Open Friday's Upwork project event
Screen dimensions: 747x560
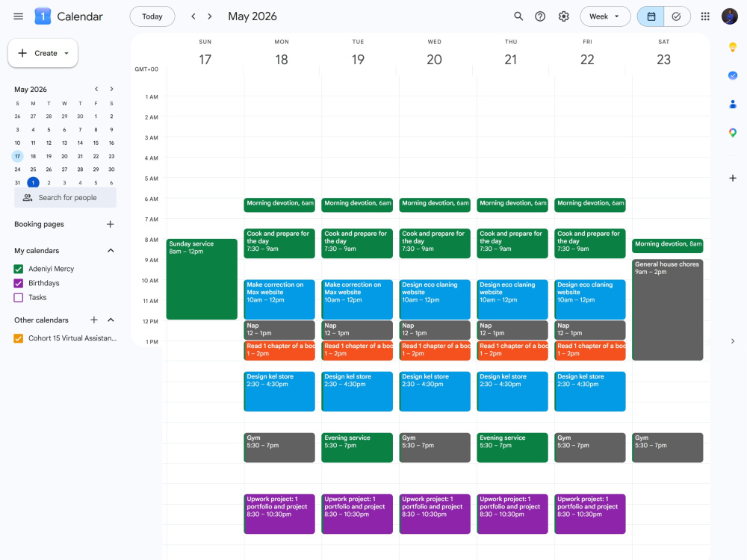[x=590, y=514]
